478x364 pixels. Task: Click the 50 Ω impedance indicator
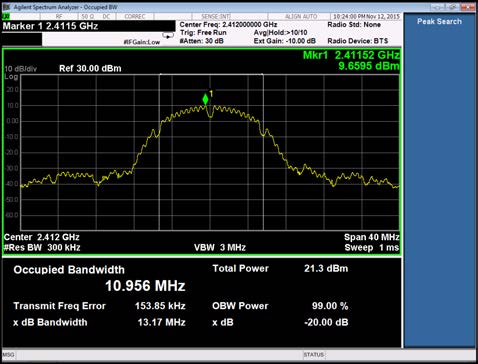pyautogui.click(x=87, y=16)
